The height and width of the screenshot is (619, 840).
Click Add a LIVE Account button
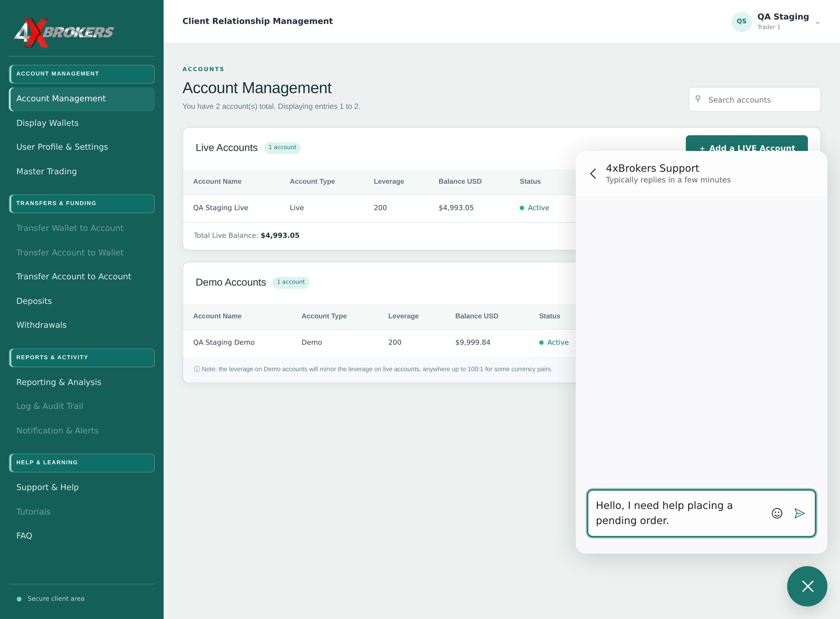pos(747,143)
